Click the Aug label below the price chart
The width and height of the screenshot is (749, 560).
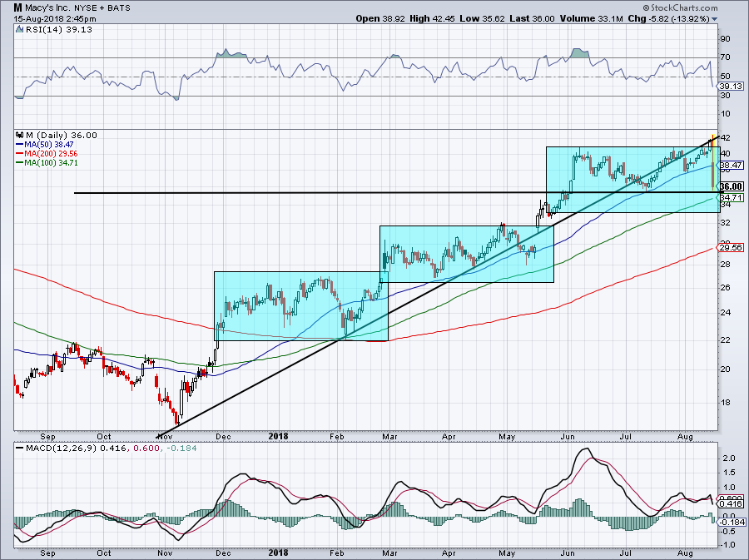click(686, 436)
